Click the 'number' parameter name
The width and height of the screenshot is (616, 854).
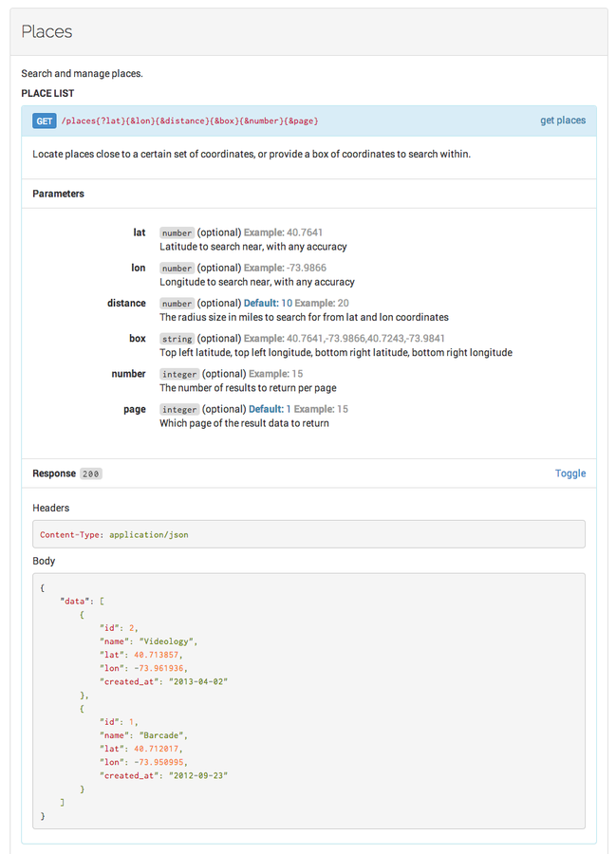coord(128,374)
